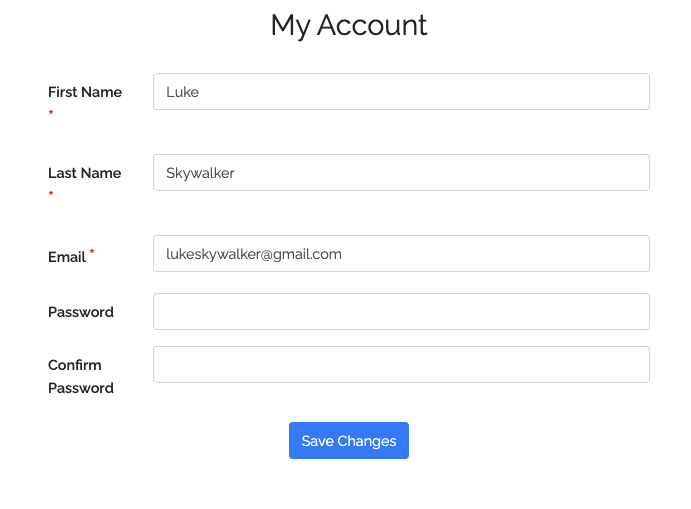Click the lukeskywalker@gmail.com address text

click(254, 254)
